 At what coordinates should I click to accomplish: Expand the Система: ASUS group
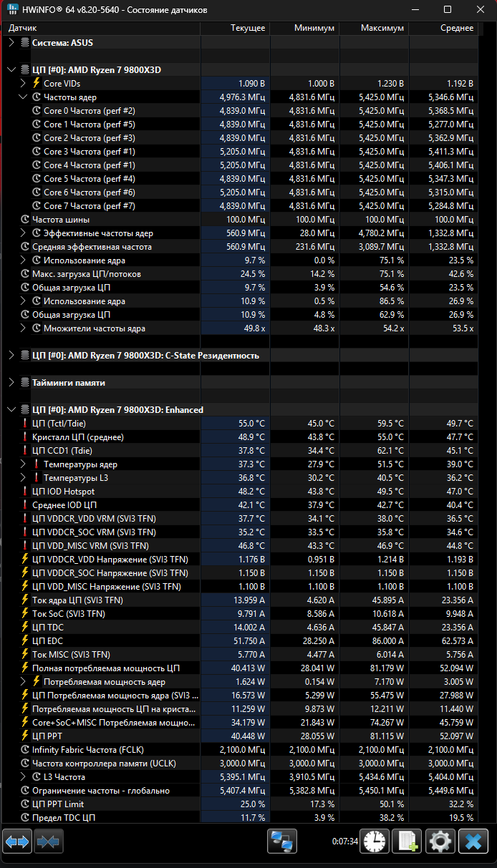pos(11,43)
